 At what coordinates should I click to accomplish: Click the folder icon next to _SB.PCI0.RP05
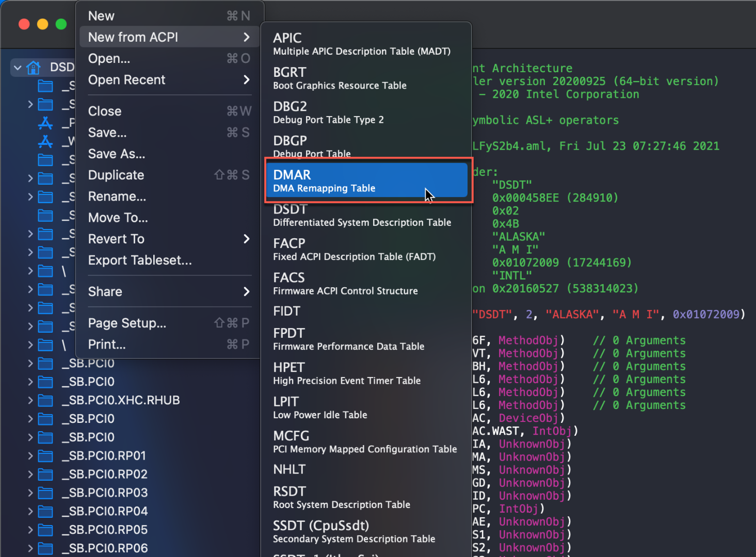[x=45, y=530]
